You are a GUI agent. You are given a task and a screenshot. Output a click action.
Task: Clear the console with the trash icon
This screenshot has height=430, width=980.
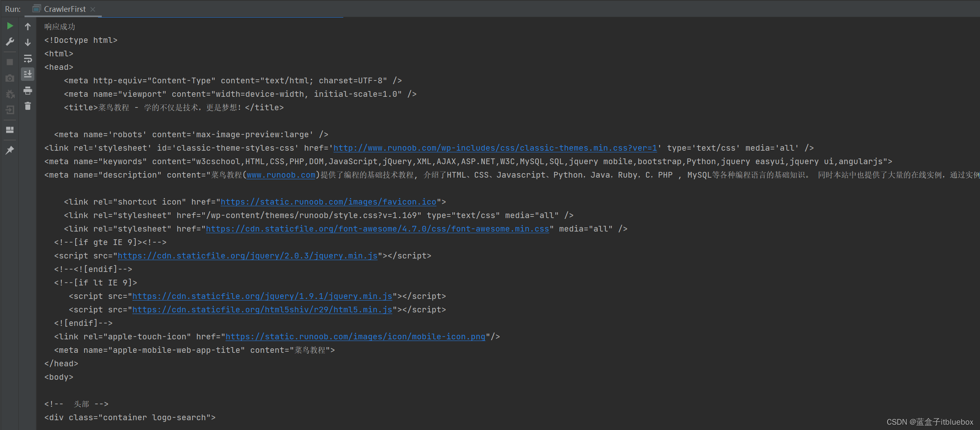(x=28, y=106)
